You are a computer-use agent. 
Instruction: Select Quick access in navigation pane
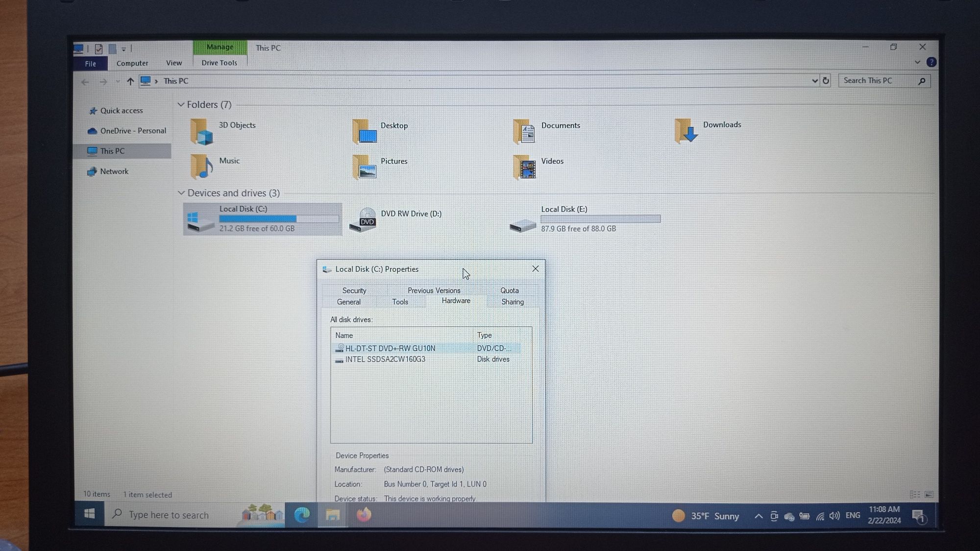(122, 111)
